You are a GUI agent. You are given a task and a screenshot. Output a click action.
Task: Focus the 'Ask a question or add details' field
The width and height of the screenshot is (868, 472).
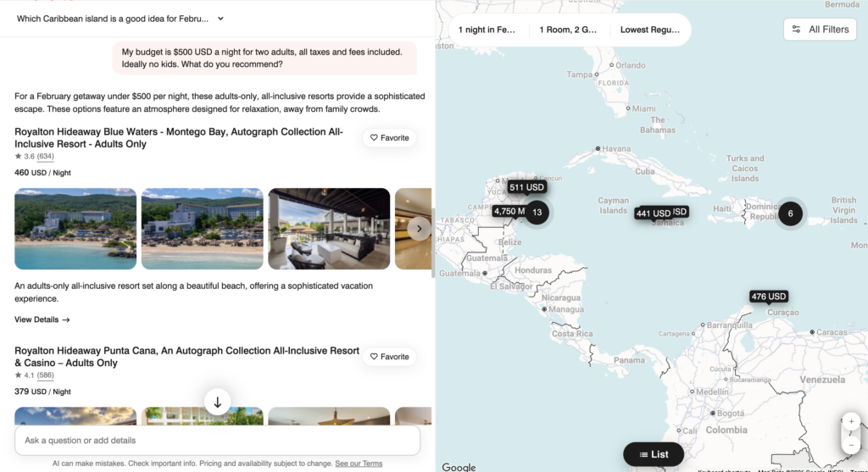tap(218, 441)
